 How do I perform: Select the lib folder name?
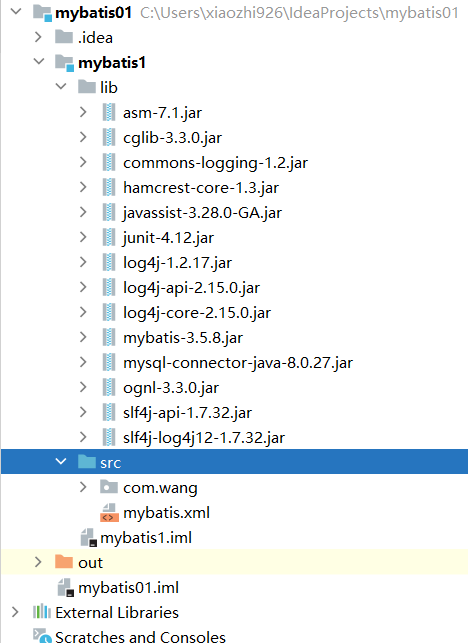click(109, 87)
